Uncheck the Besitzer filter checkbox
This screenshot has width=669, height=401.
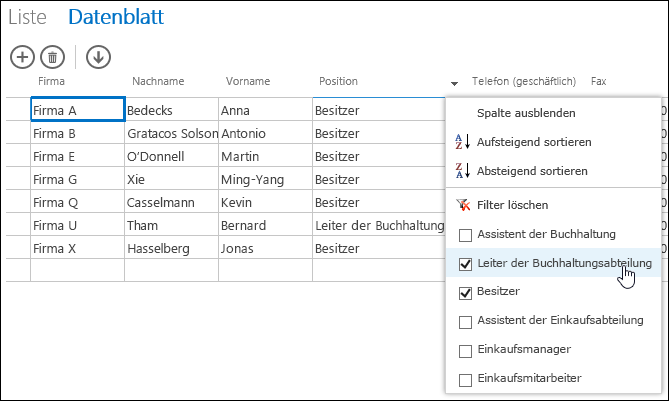pos(465,293)
